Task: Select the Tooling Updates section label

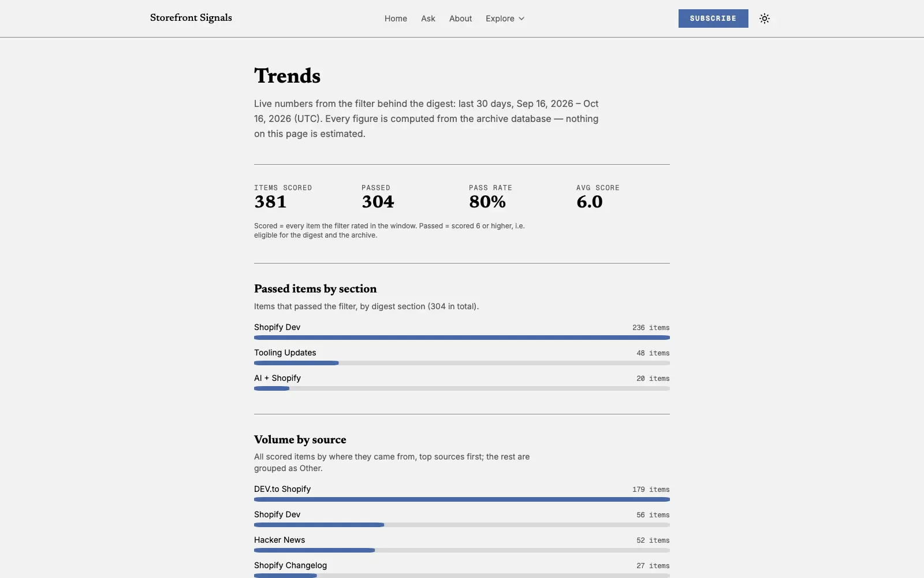Action: 285,353
